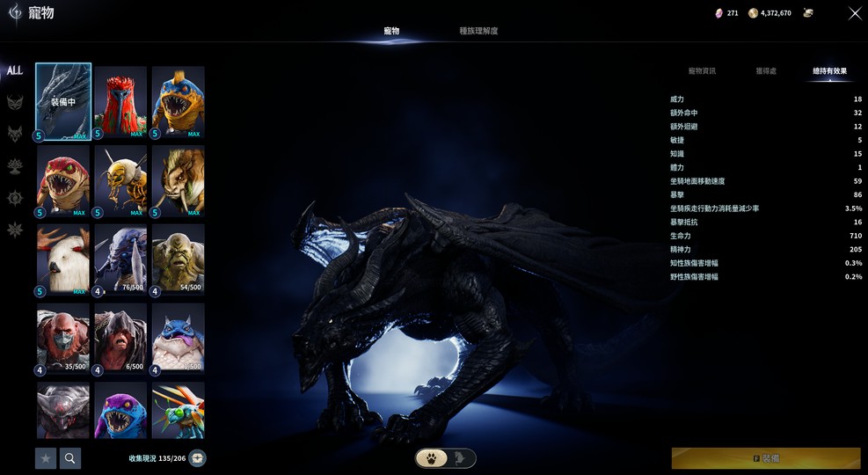Switch to the 種族理解度 tab

[478, 31]
